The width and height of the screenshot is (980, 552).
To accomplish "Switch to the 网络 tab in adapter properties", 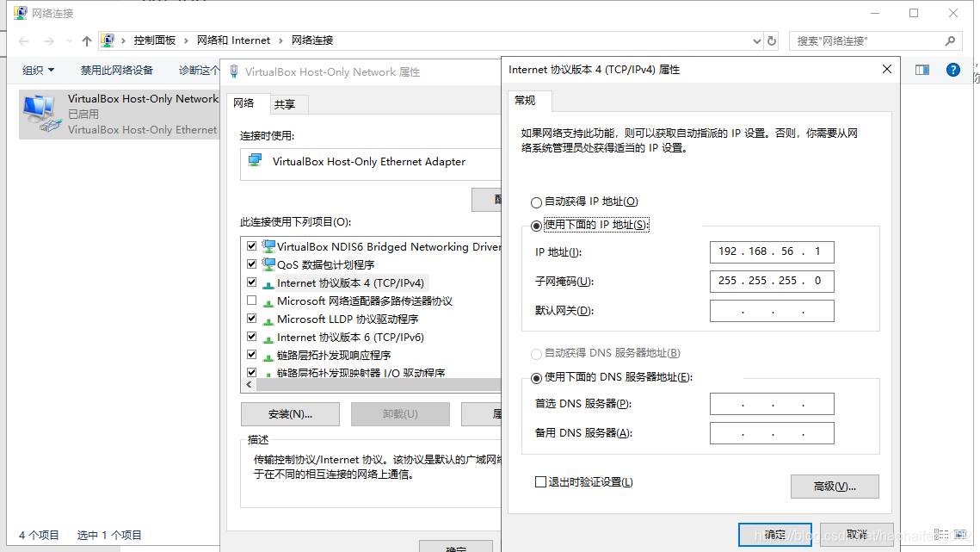I will coord(243,103).
